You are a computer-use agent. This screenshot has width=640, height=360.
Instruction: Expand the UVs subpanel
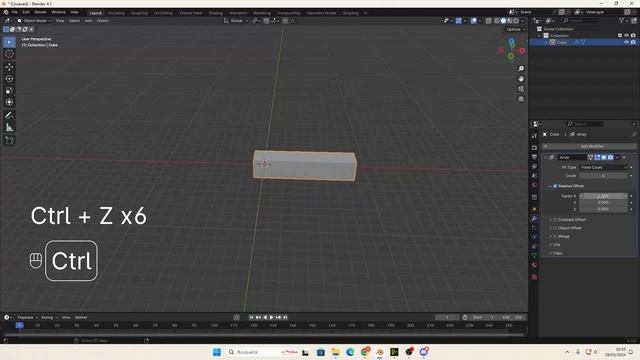[x=555, y=245]
